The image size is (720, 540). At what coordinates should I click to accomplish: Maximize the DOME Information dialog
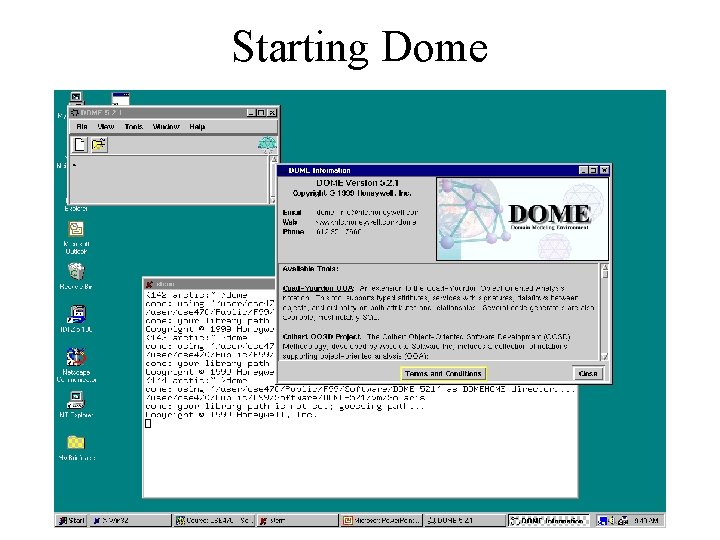[593, 170]
